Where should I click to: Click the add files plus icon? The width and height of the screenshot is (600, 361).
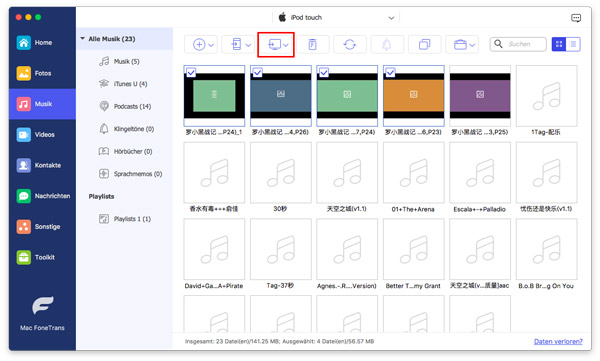tap(199, 44)
